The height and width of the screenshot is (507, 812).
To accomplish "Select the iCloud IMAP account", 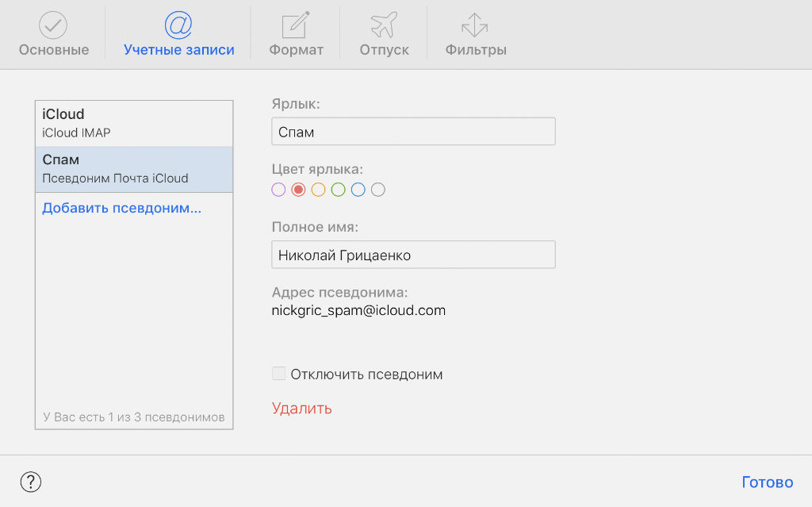I will pyautogui.click(x=134, y=124).
